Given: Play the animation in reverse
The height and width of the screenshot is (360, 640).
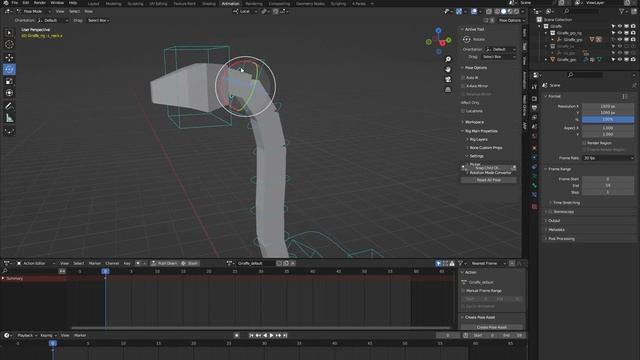Looking at the screenshot, I should [x=265, y=335].
